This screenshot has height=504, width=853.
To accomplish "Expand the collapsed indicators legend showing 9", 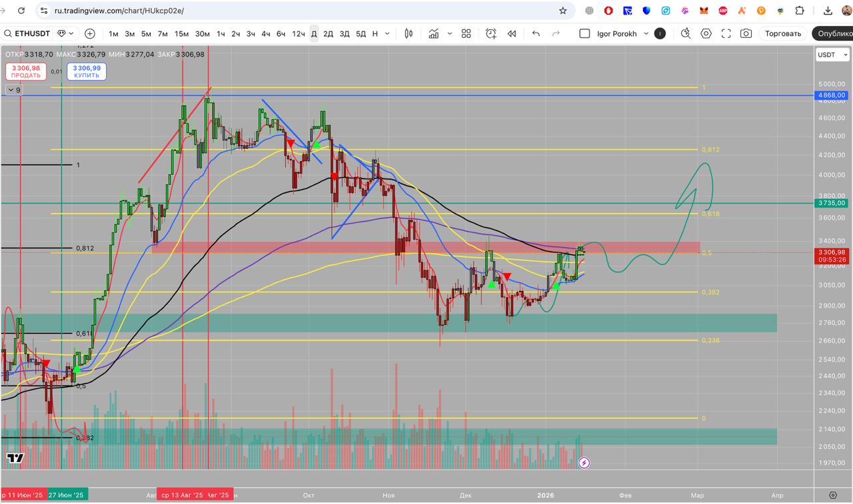I will pos(13,90).
